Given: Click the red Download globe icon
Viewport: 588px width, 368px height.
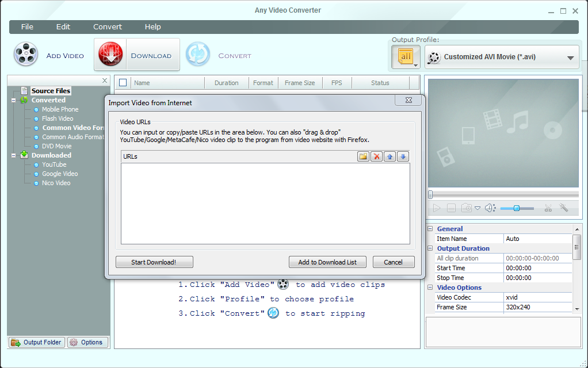Looking at the screenshot, I should point(110,55).
